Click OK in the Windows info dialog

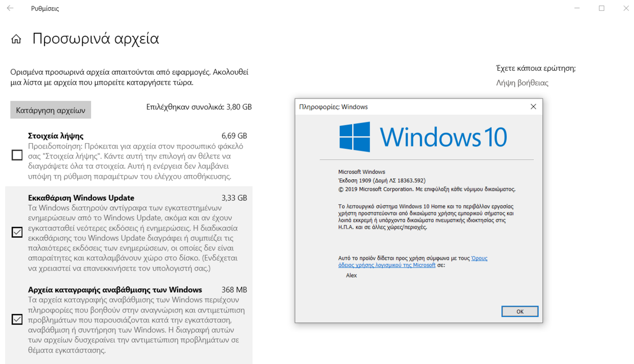520,312
